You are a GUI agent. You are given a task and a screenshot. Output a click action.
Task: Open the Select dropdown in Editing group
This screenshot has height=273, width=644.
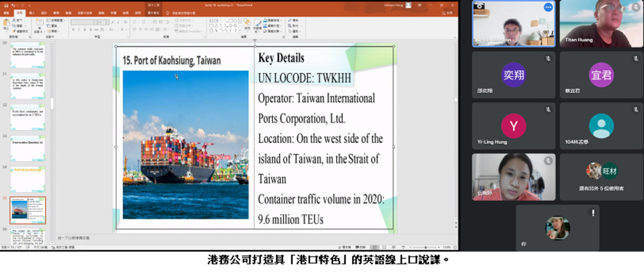click(x=293, y=31)
